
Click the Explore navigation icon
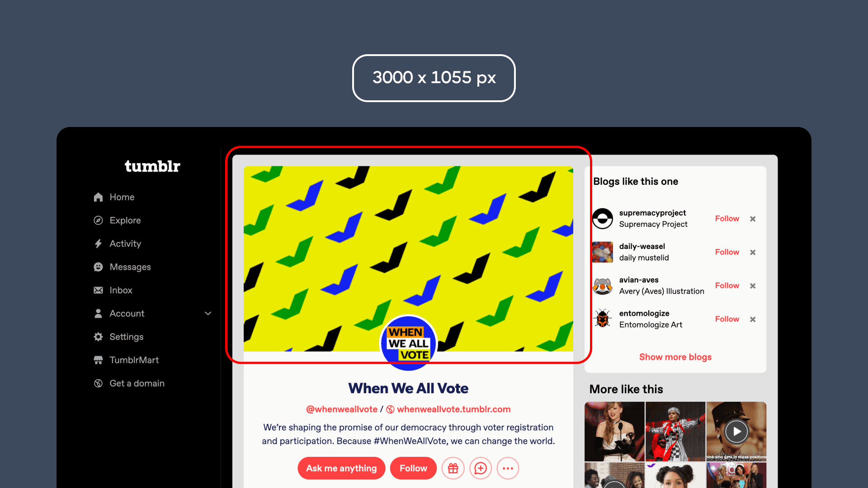click(98, 221)
